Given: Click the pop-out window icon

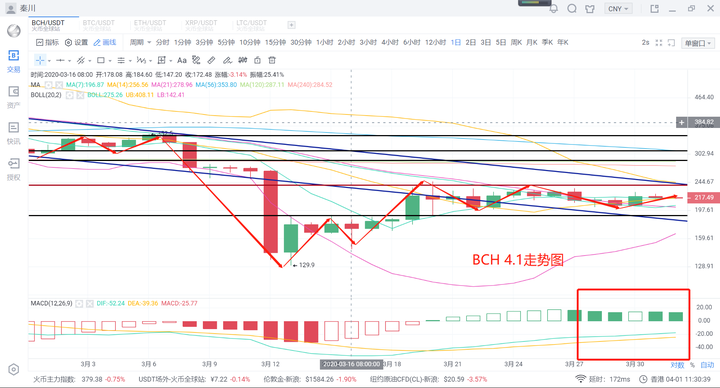Looking at the screenshot, I should pyautogui.click(x=654, y=8).
